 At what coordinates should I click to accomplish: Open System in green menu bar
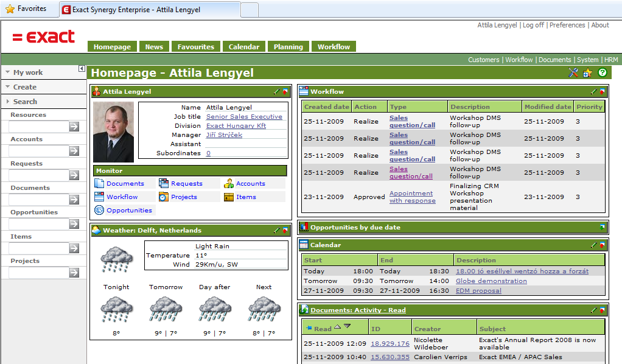[x=587, y=60]
